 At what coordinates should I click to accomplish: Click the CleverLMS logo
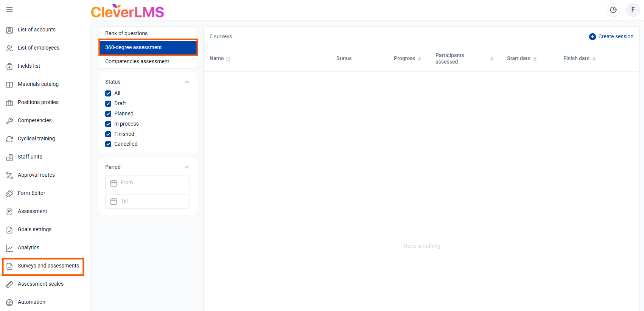tap(128, 11)
